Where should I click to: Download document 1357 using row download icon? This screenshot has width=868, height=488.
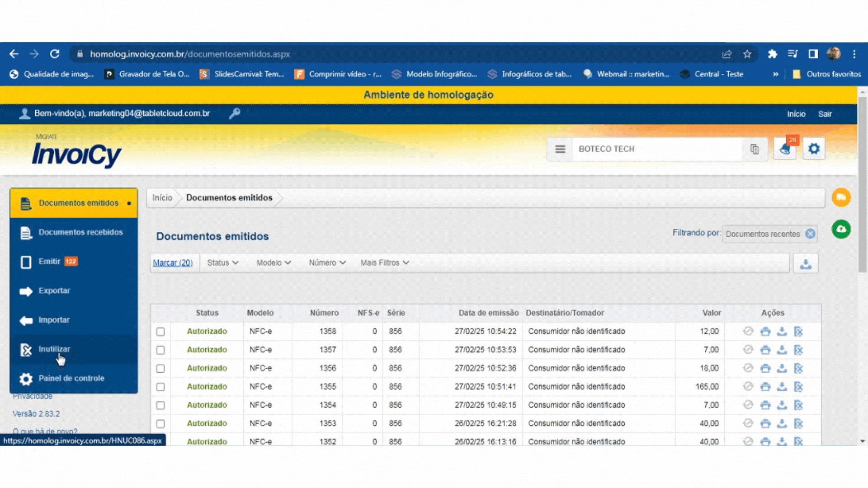pyautogui.click(x=782, y=350)
